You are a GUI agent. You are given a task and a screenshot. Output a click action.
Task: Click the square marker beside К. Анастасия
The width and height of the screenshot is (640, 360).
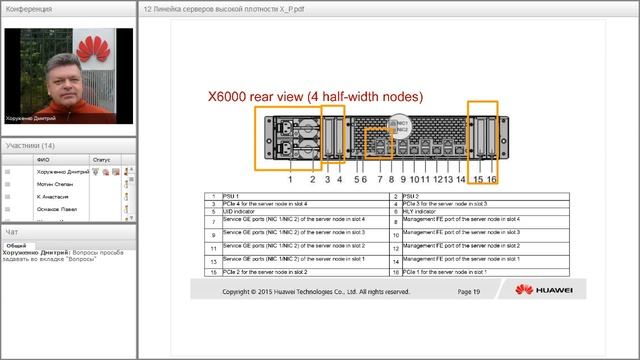(x=7, y=197)
